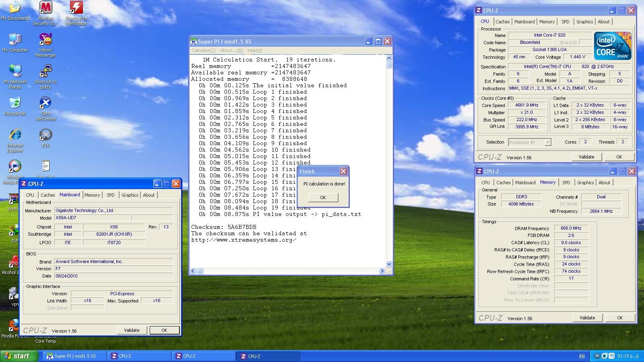Launch Citrix XenCenter icon
Viewport: 644px width, 362px height.
pos(45,109)
